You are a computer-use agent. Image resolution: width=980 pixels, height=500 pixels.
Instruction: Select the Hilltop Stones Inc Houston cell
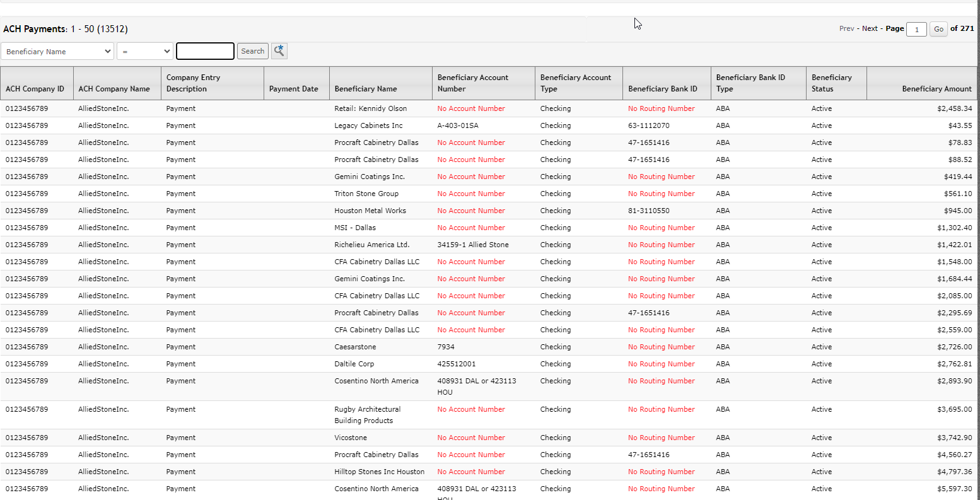click(380, 472)
